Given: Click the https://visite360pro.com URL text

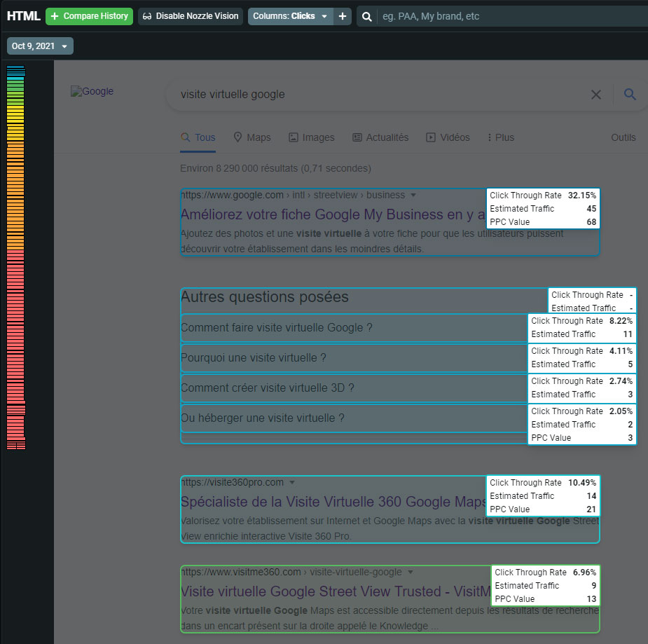Looking at the screenshot, I should pyautogui.click(x=233, y=482).
